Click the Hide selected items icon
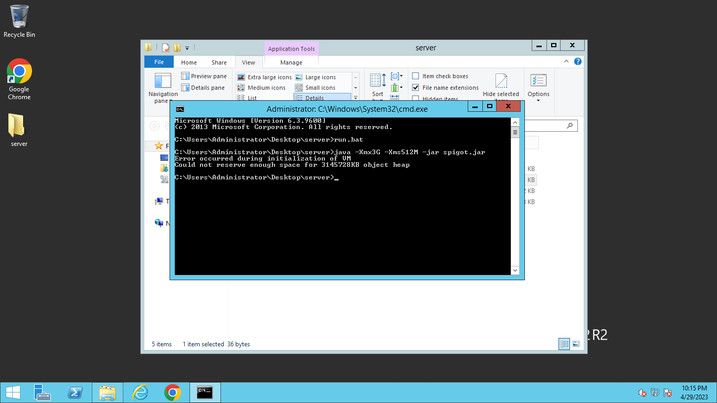Viewport: 717px width, 403px height. click(x=500, y=84)
